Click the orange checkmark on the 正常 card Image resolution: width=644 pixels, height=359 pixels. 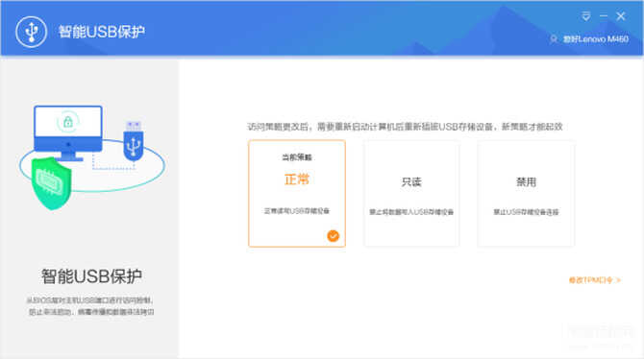tap(334, 236)
